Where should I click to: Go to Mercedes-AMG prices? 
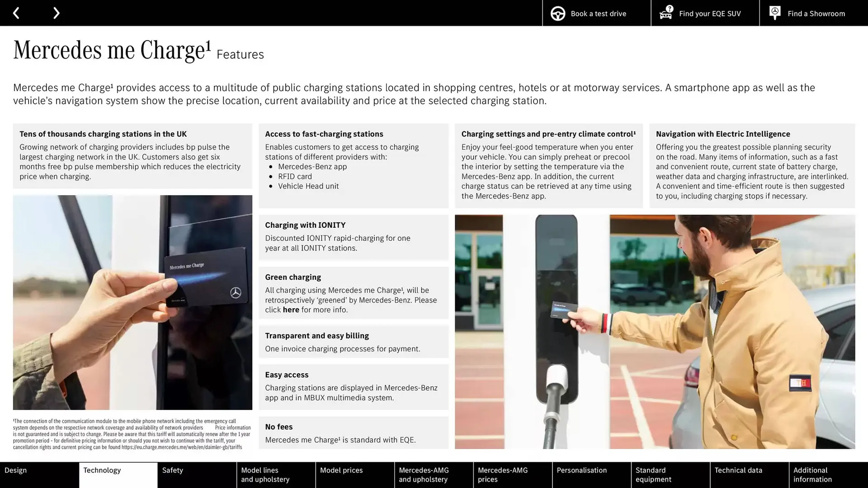[x=502, y=475]
